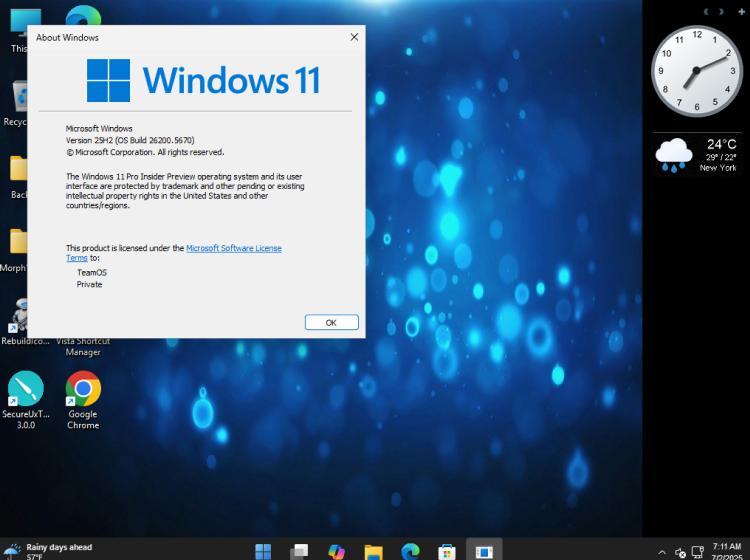Launch Microsoft Edge from taskbar
Screen dimensions: 750x560
[x=410, y=551]
